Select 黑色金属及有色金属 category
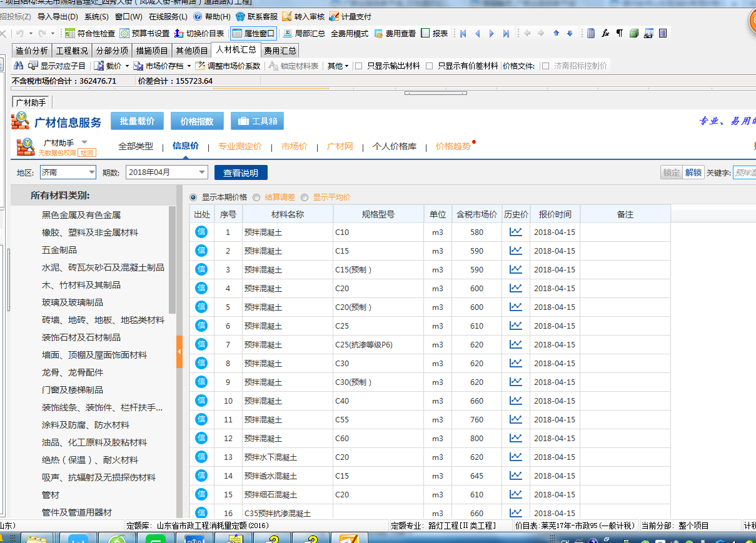The image size is (756, 543). [x=81, y=215]
